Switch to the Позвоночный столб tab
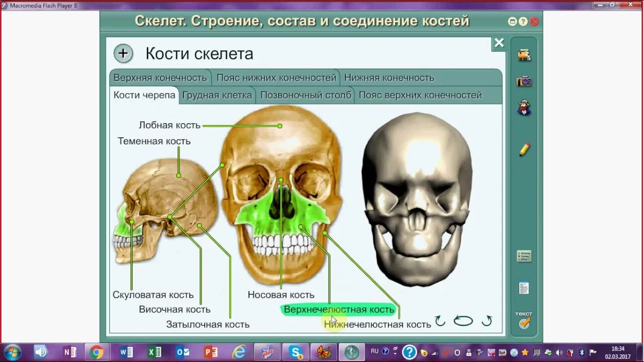The width and height of the screenshot is (644, 362). (x=306, y=95)
